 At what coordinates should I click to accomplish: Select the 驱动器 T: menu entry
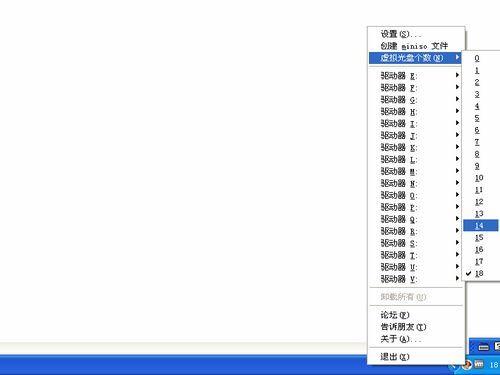pos(416,255)
